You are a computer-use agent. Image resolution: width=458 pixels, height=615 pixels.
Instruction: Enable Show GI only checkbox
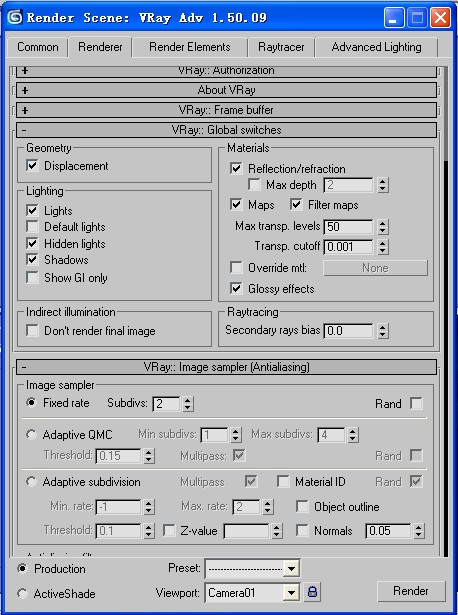pyautogui.click(x=32, y=277)
